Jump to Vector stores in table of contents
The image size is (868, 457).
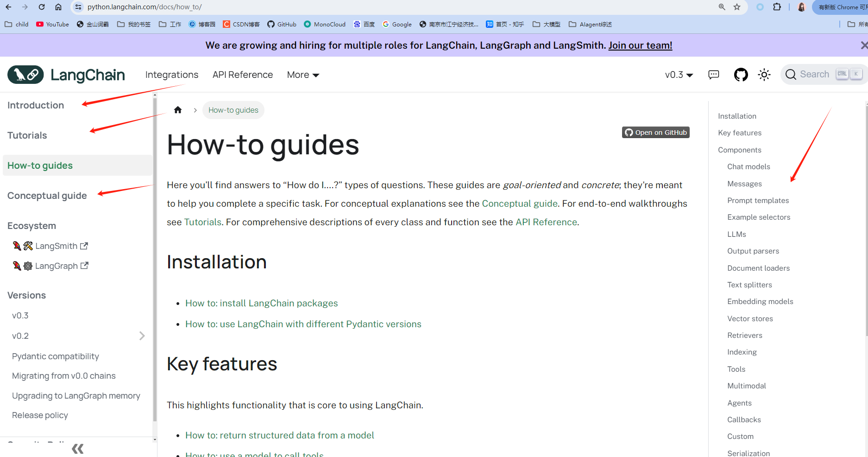(x=750, y=318)
